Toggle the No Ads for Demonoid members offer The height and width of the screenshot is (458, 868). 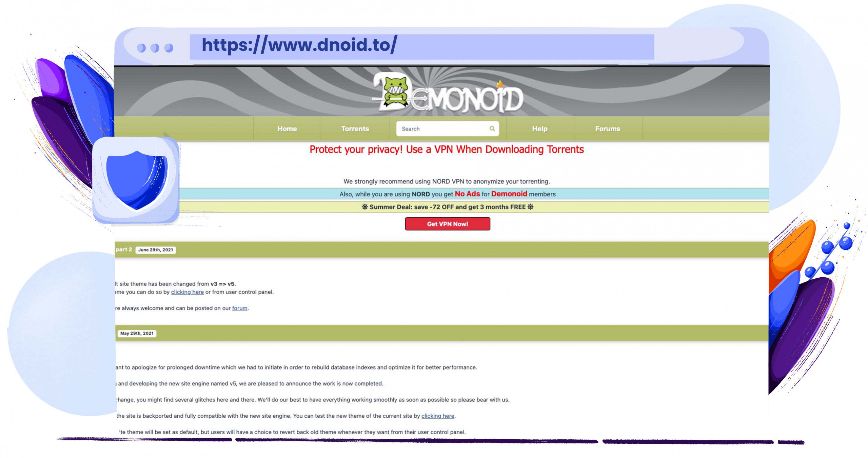pyautogui.click(x=447, y=194)
